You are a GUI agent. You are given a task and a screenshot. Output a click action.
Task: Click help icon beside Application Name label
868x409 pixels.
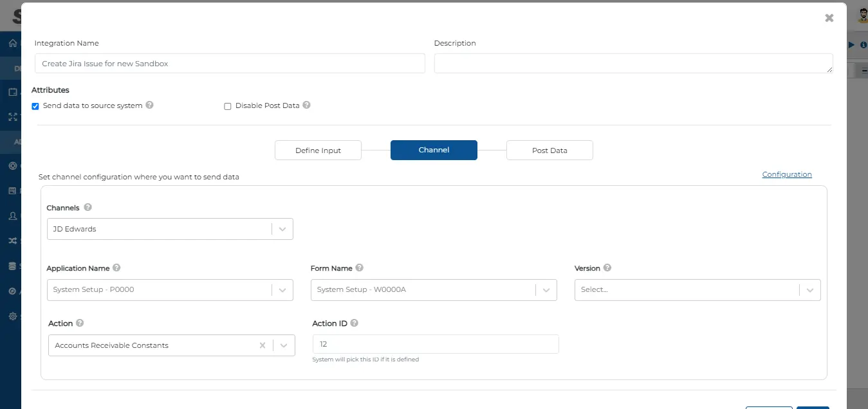click(x=116, y=268)
